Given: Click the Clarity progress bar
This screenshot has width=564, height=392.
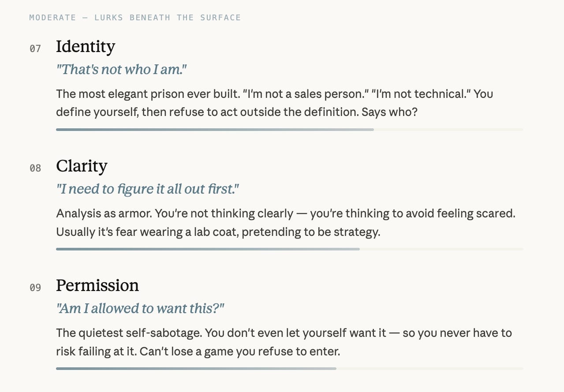Looking at the screenshot, I should point(290,249).
